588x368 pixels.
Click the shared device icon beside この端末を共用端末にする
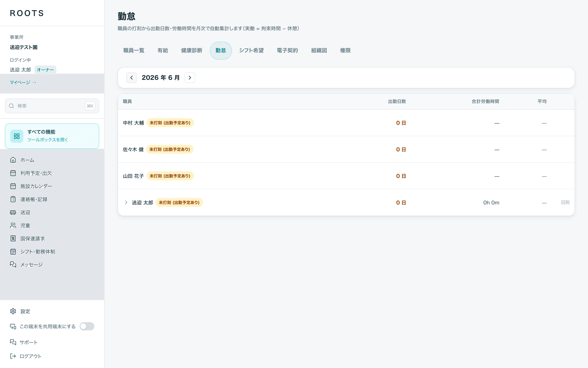(13, 326)
